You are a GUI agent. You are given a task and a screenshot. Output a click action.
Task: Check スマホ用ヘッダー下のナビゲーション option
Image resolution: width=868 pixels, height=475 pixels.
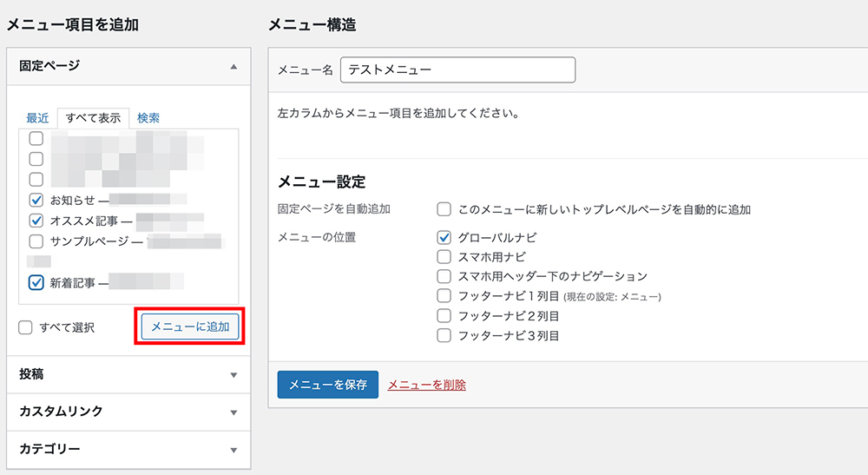point(444,276)
